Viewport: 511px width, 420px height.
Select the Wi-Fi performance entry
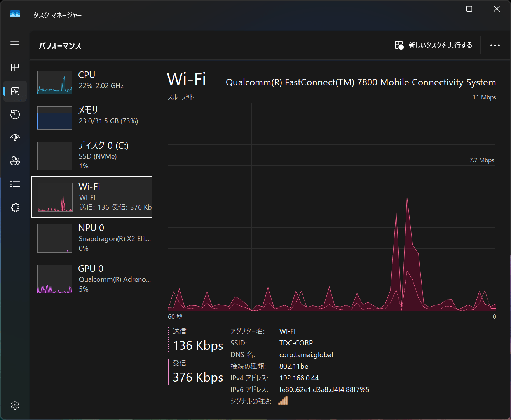click(92, 197)
